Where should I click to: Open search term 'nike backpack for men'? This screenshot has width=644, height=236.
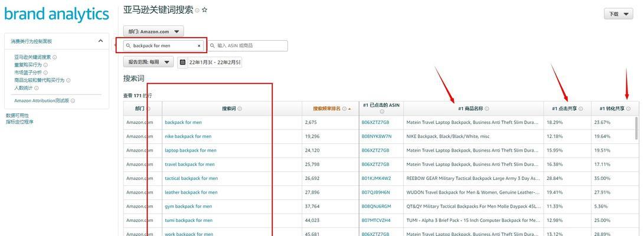click(188, 136)
